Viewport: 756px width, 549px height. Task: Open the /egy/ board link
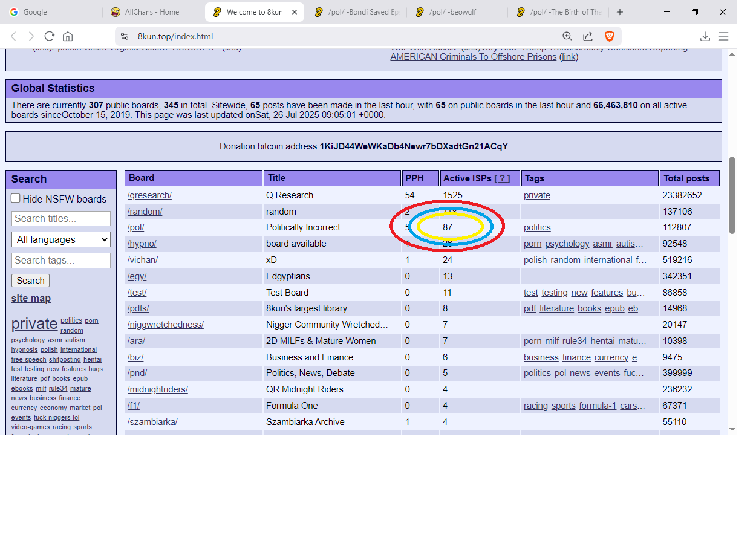[x=137, y=276]
